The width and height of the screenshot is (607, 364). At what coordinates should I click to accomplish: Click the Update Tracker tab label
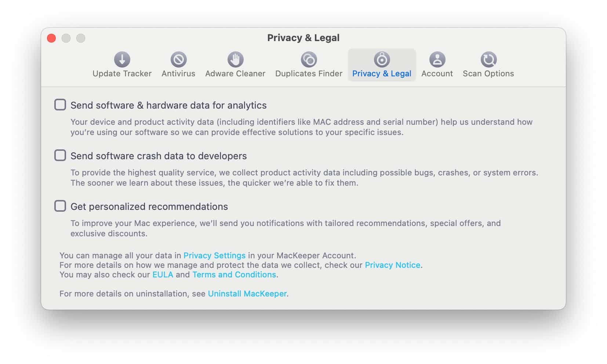tap(122, 73)
